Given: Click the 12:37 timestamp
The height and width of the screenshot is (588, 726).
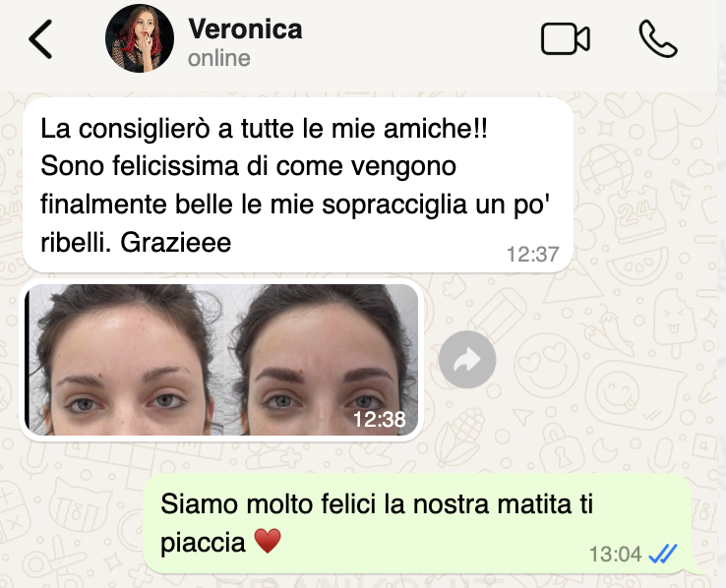Looking at the screenshot, I should point(533,255).
